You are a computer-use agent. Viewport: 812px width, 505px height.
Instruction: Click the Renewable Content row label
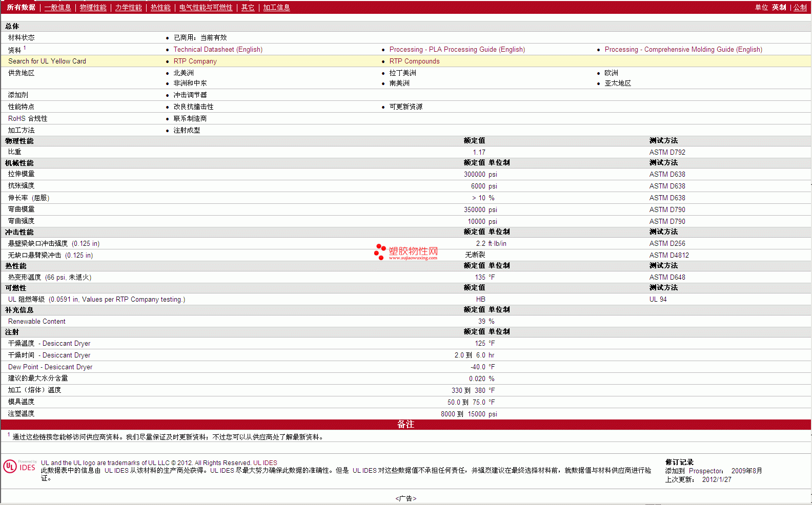pyautogui.click(x=37, y=322)
